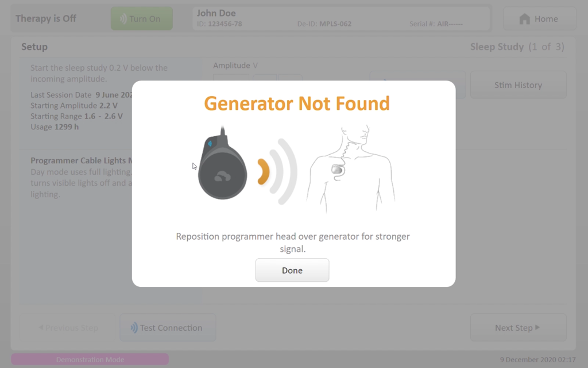This screenshot has height=368, width=588.
Task: Click the implanted generator on the torso illustration
Action: 337,170
